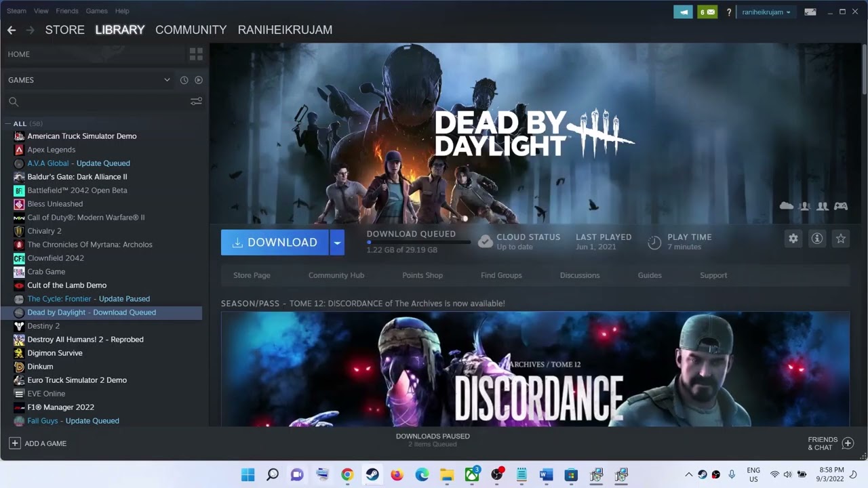
Task: Show hidden system tray icons
Action: 689,474
